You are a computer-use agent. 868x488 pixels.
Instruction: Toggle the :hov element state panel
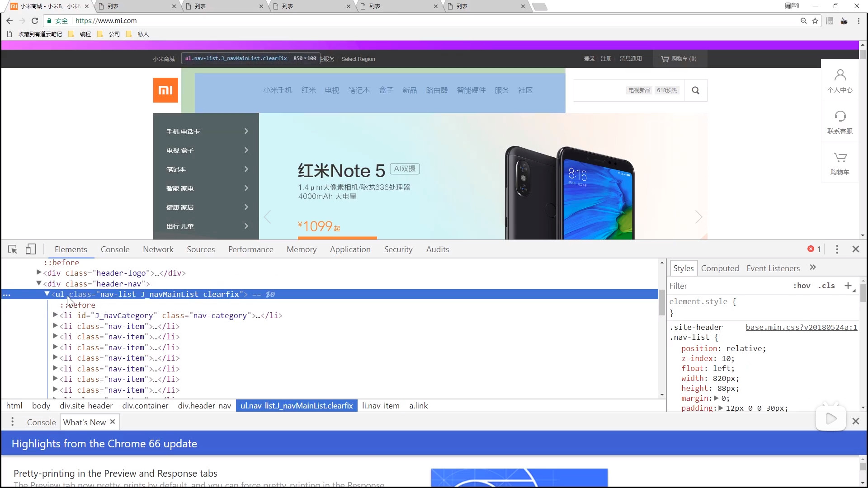click(x=802, y=286)
